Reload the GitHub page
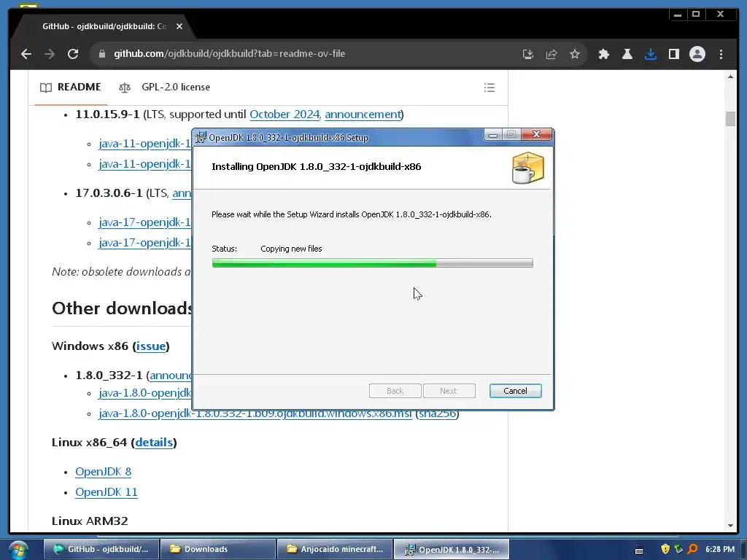This screenshot has width=747, height=560. pos(73,54)
